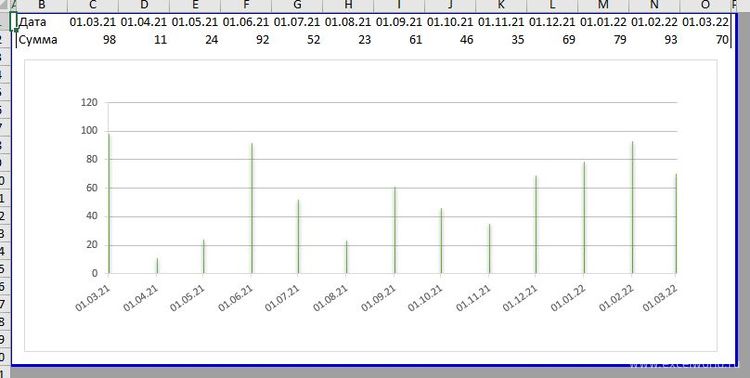Image resolution: width=750 pixels, height=378 pixels.
Task: Click the chart bar for 01.06.21
Action: point(252,208)
